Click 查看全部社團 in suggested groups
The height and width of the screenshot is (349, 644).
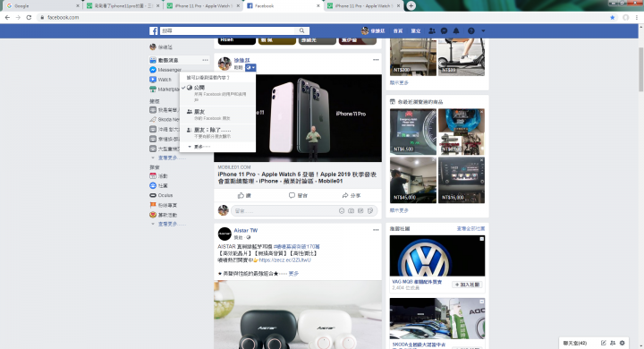470,228
